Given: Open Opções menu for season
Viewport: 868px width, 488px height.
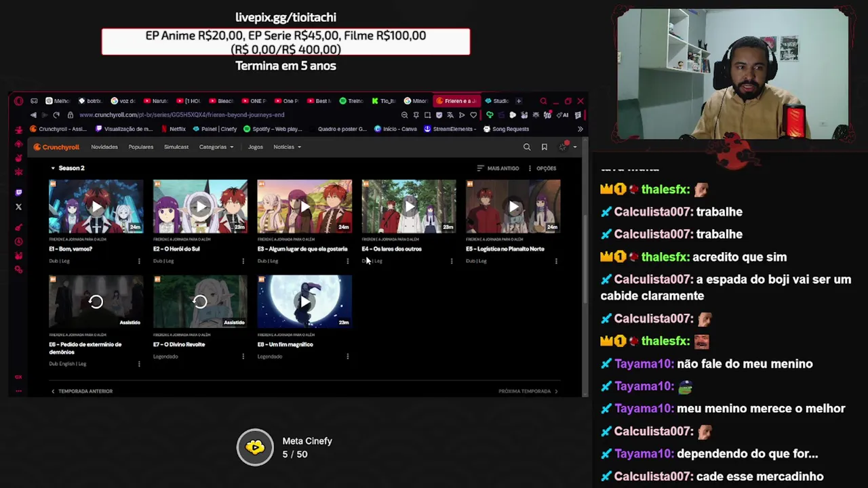Looking at the screenshot, I should point(542,168).
